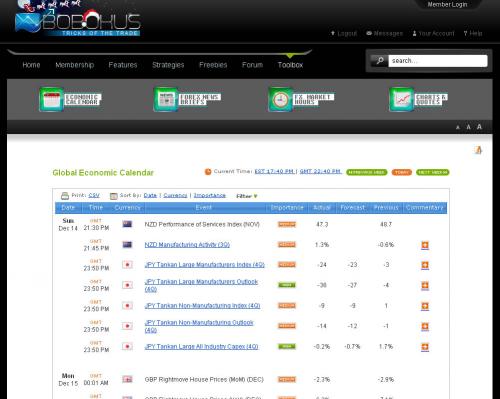Click the Commentary column header
This screenshot has width=500, height=399.
pyautogui.click(x=425, y=208)
